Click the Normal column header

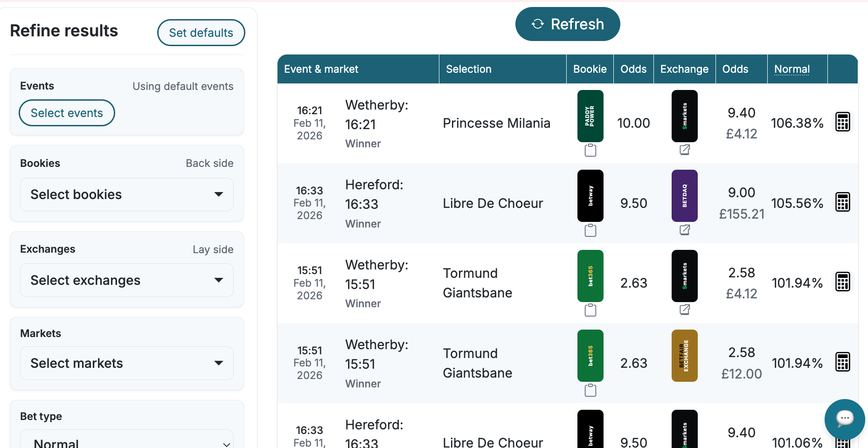792,69
